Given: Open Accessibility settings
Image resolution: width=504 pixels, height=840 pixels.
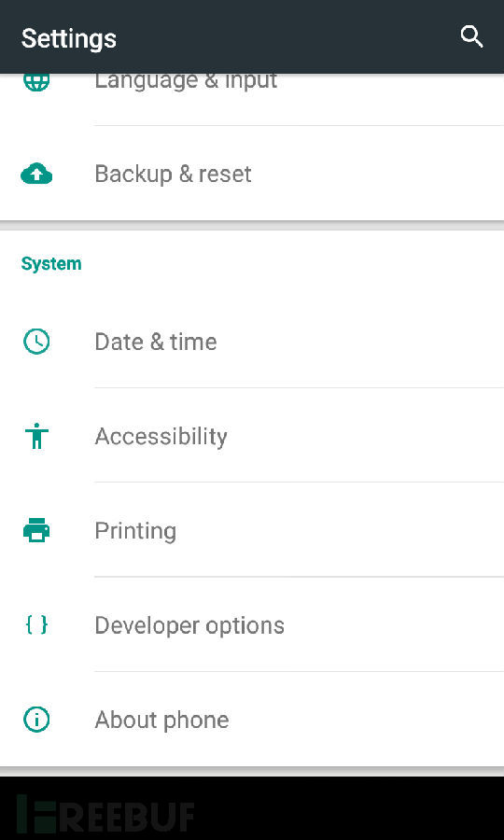Looking at the screenshot, I should pyautogui.click(x=252, y=436).
